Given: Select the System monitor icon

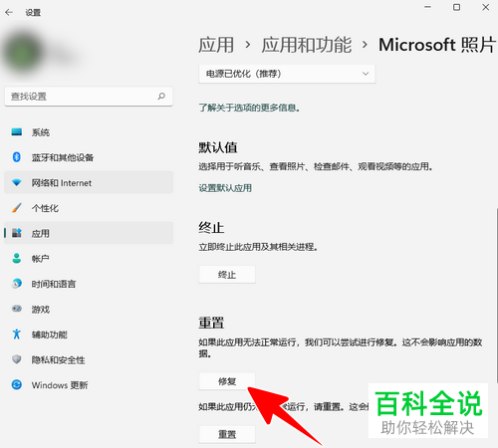Looking at the screenshot, I should click(x=17, y=132).
